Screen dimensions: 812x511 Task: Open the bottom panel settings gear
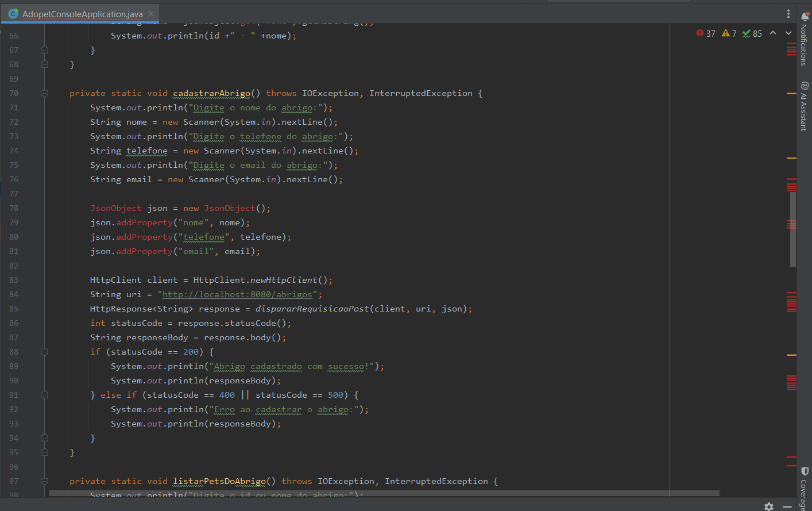point(769,506)
